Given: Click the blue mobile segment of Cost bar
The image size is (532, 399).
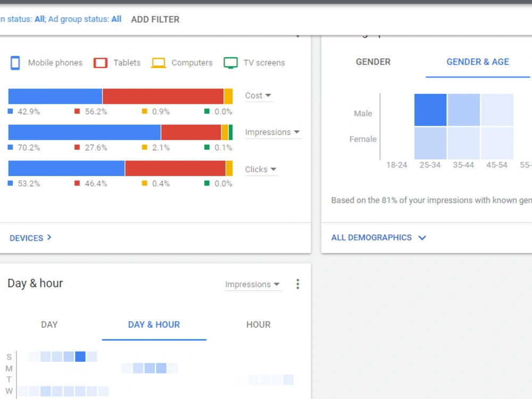Looking at the screenshot, I should click(x=55, y=96).
